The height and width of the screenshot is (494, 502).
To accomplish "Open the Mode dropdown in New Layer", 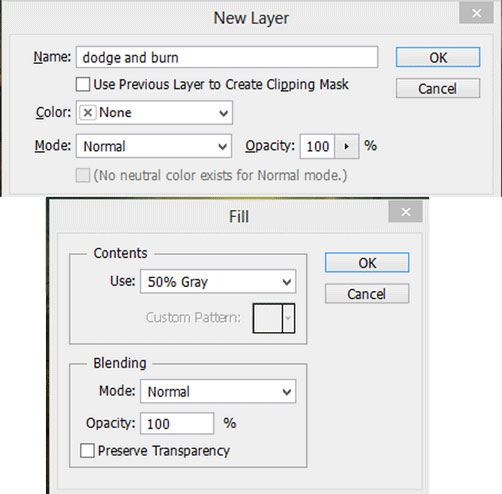I will [154, 146].
